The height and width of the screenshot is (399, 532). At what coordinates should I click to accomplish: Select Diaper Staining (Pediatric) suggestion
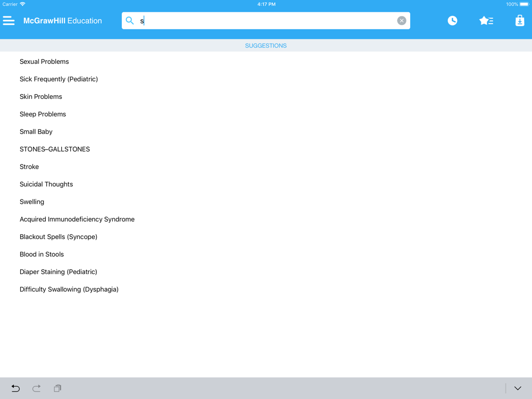coord(59,272)
